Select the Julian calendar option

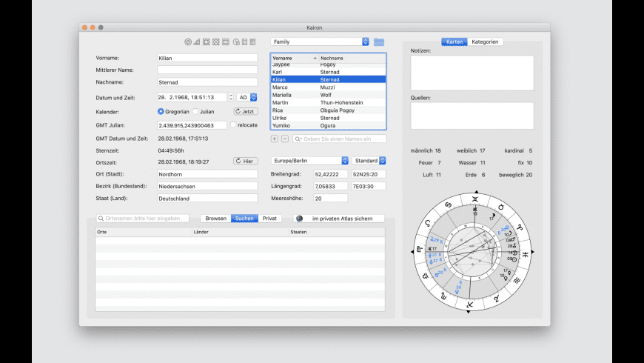coord(195,111)
